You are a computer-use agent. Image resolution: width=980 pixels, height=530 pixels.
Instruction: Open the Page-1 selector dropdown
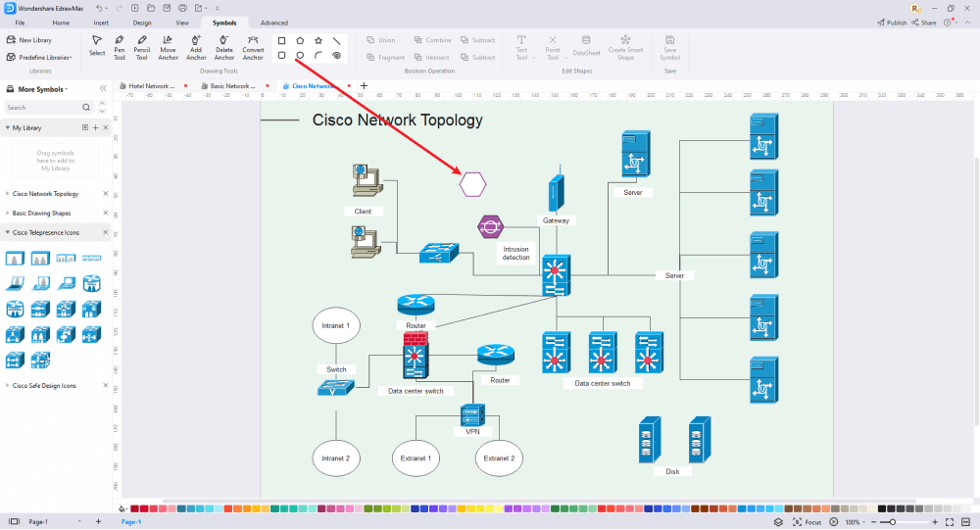(55, 521)
